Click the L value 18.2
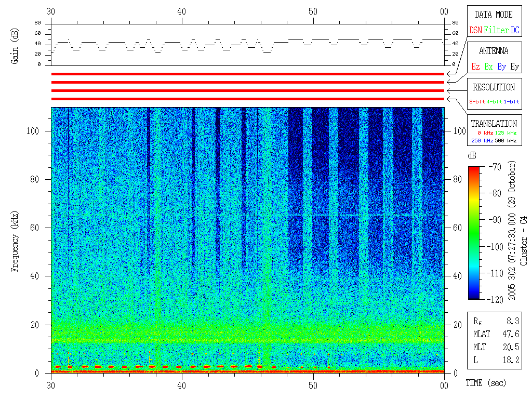 click(511, 361)
